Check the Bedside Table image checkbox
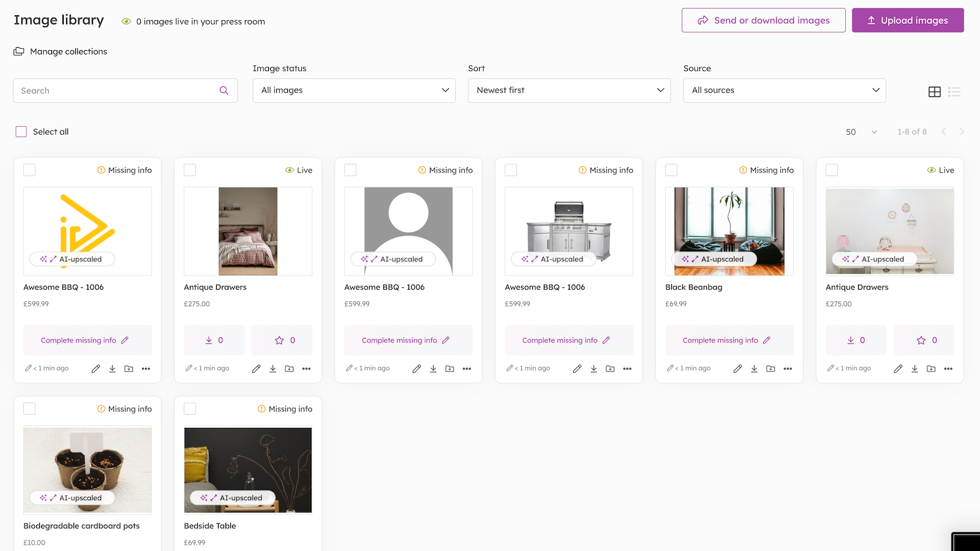980x551 pixels. [190, 409]
